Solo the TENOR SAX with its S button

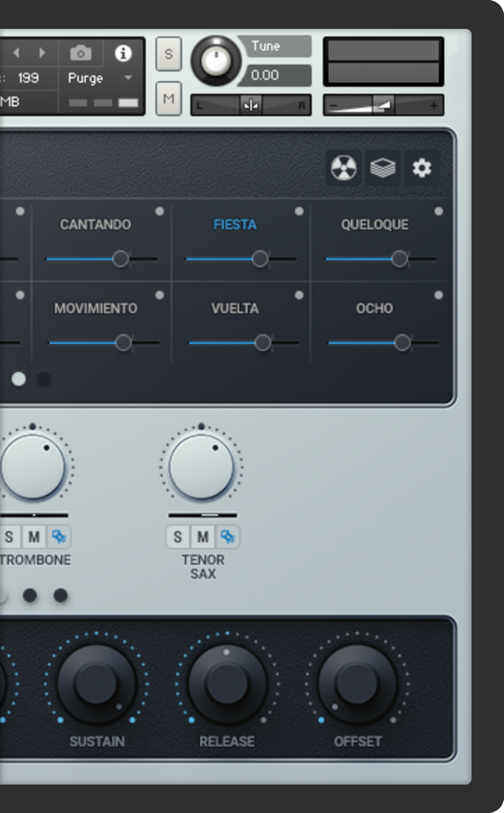(x=178, y=537)
